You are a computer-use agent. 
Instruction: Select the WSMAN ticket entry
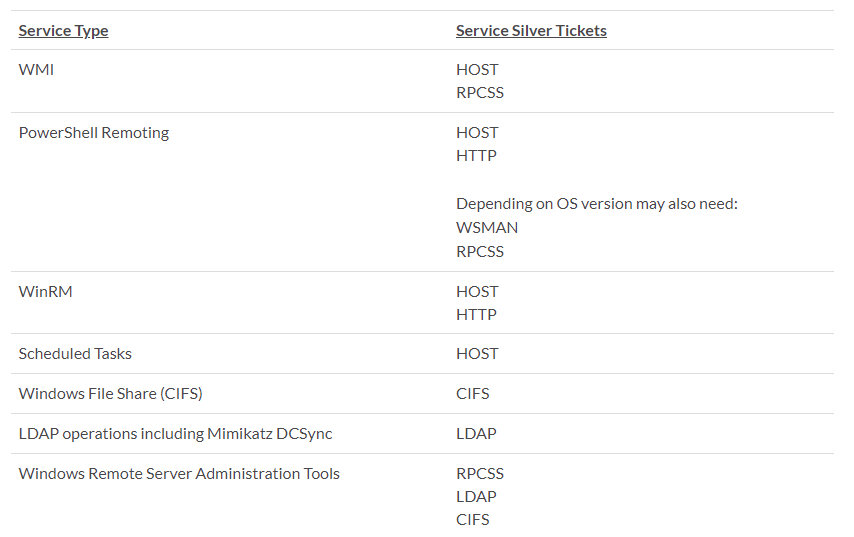coord(487,227)
